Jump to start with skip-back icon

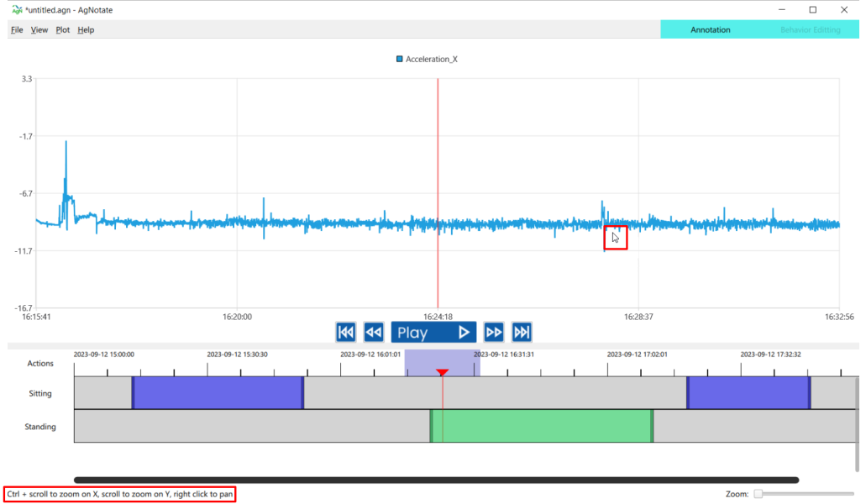pyautogui.click(x=345, y=333)
